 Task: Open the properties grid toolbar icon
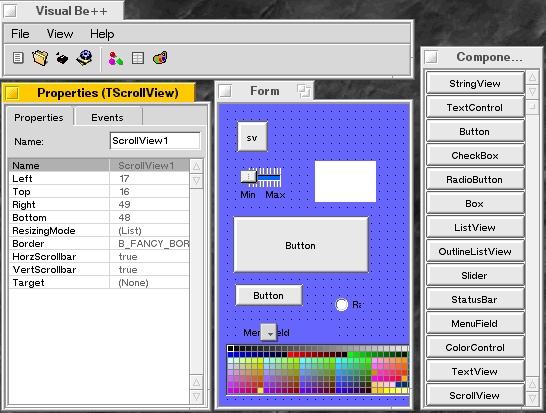click(x=138, y=58)
